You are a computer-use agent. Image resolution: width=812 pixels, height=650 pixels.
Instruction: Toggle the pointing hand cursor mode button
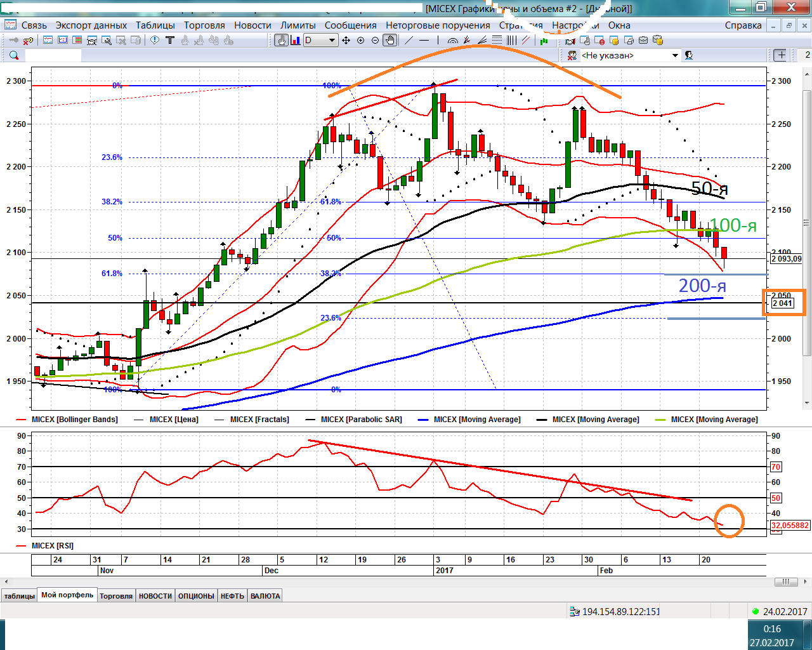[281, 40]
